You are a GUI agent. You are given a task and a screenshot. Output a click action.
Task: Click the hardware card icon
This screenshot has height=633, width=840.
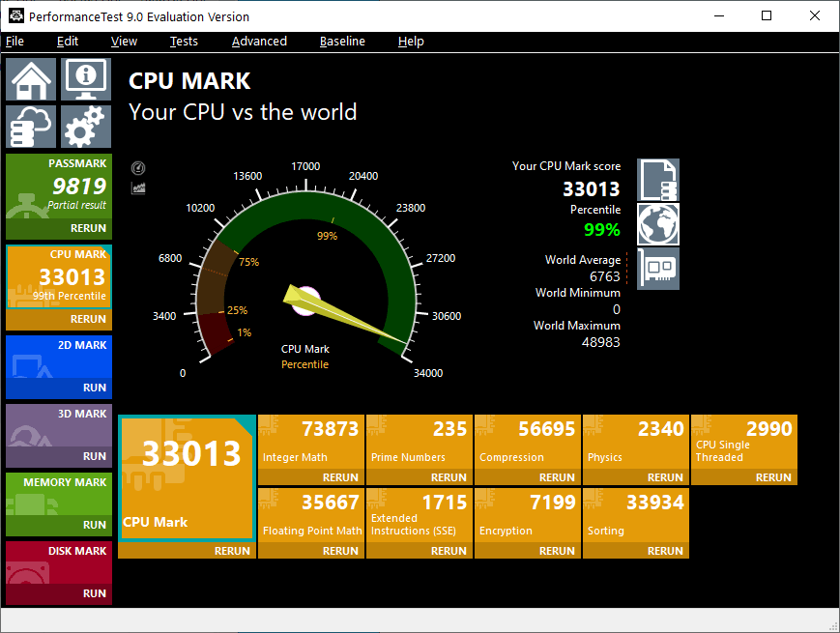(x=658, y=269)
